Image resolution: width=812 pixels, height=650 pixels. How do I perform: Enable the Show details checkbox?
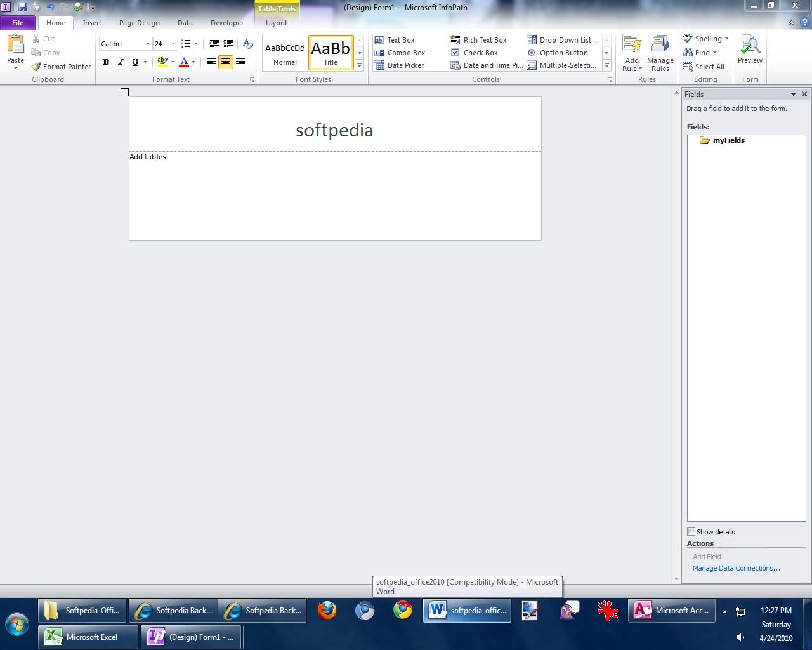click(691, 532)
